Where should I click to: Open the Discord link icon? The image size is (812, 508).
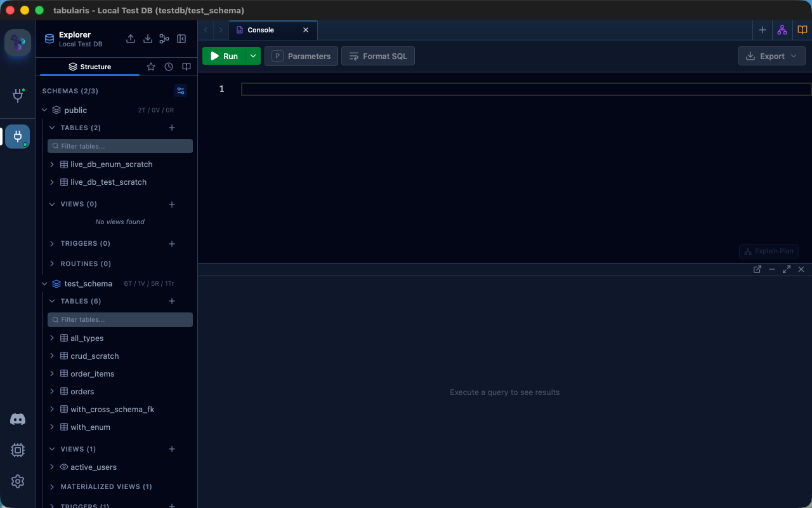(x=18, y=419)
